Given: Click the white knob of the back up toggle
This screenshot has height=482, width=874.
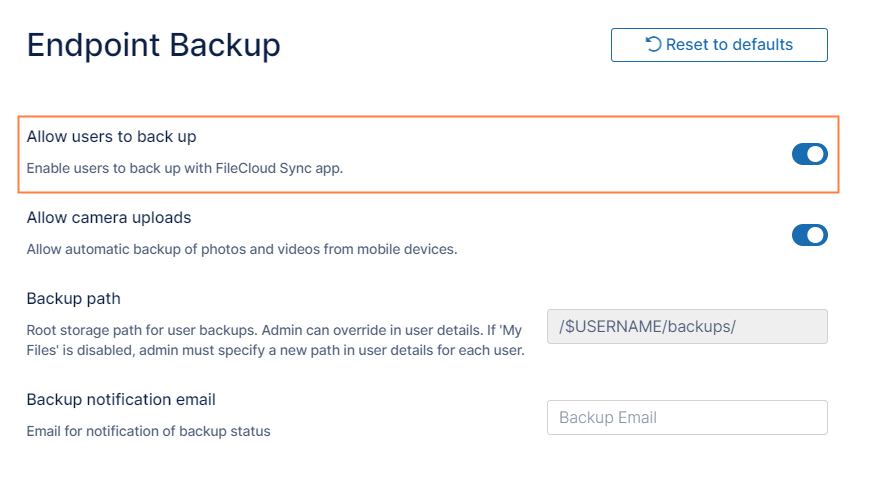Looking at the screenshot, I should click(817, 154).
